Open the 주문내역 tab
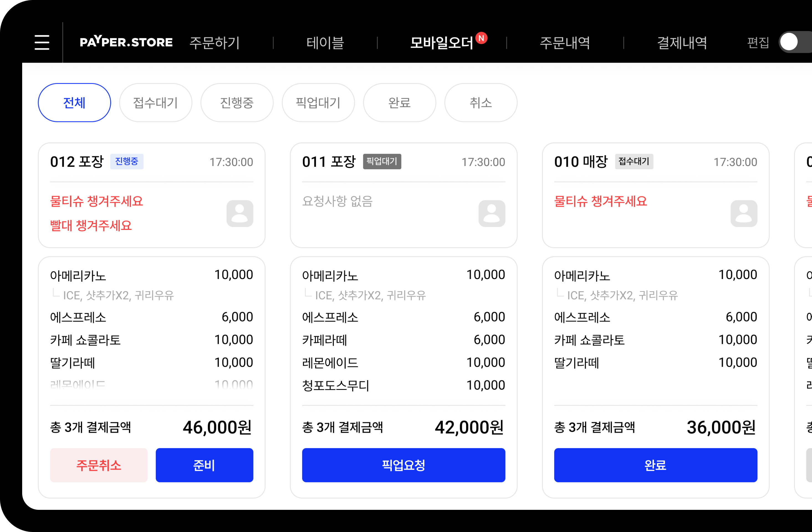The image size is (812, 532). (565, 43)
